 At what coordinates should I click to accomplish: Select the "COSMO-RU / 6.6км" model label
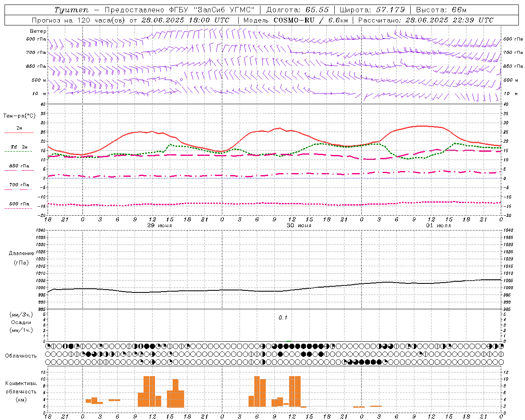tap(310, 20)
